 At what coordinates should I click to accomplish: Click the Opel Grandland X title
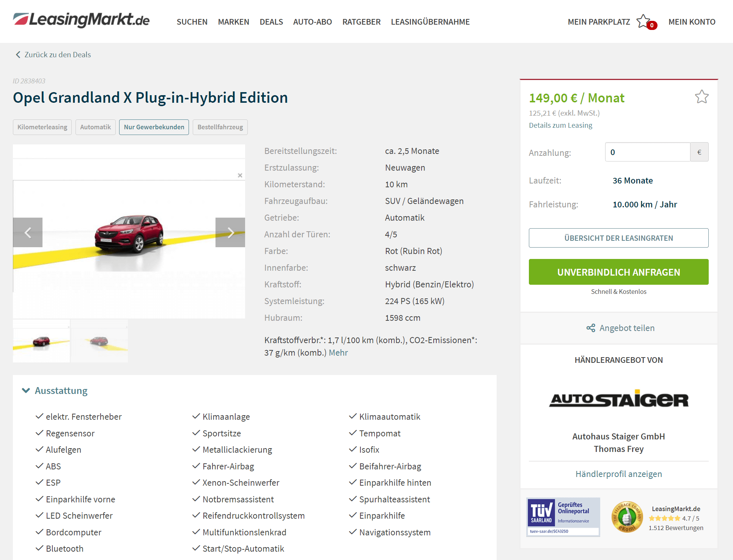pos(150,97)
